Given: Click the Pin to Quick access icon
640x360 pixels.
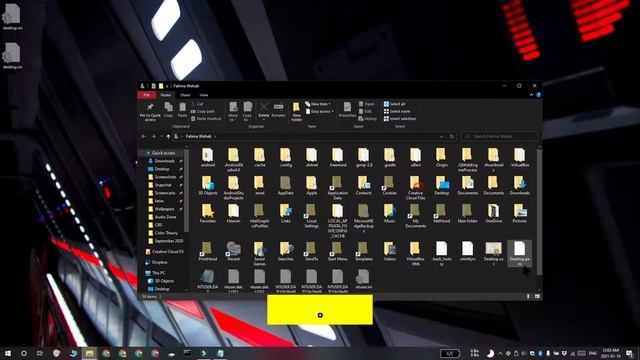Looking at the screenshot, I should (150, 111).
